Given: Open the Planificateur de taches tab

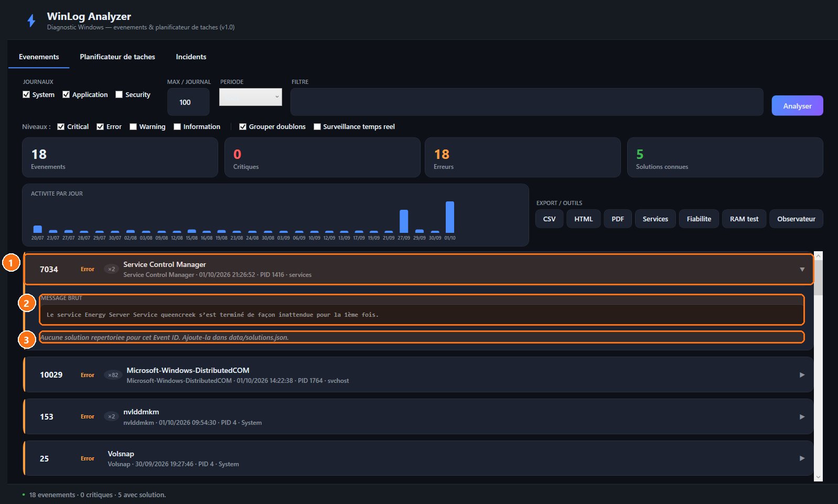Looking at the screenshot, I should 117,57.
